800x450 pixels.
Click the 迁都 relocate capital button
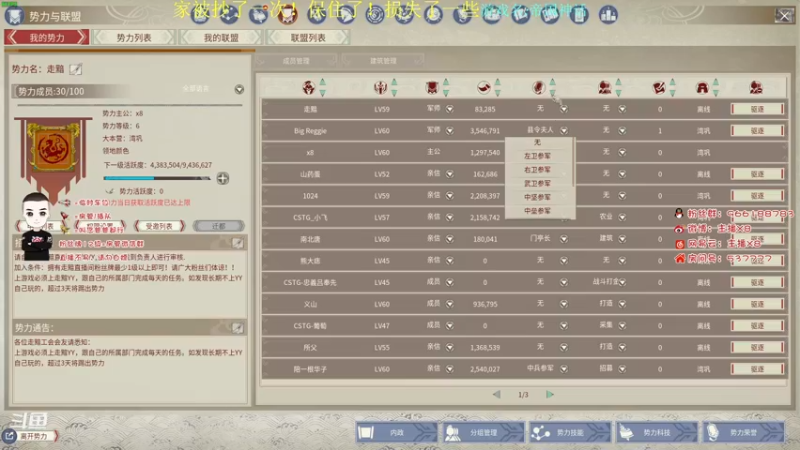click(218, 226)
